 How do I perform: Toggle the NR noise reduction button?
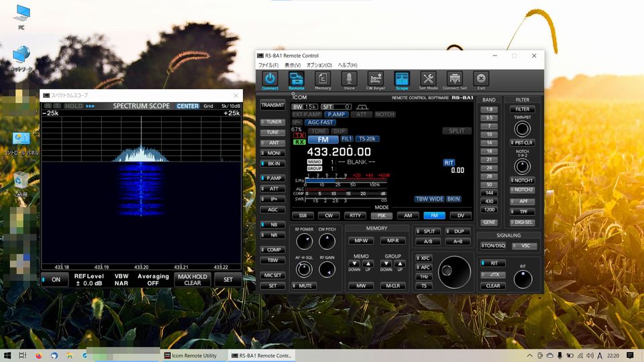273,235
